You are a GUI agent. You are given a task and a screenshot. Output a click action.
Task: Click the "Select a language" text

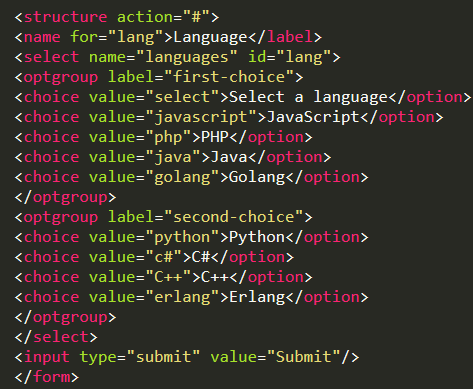click(x=308, y=97)
